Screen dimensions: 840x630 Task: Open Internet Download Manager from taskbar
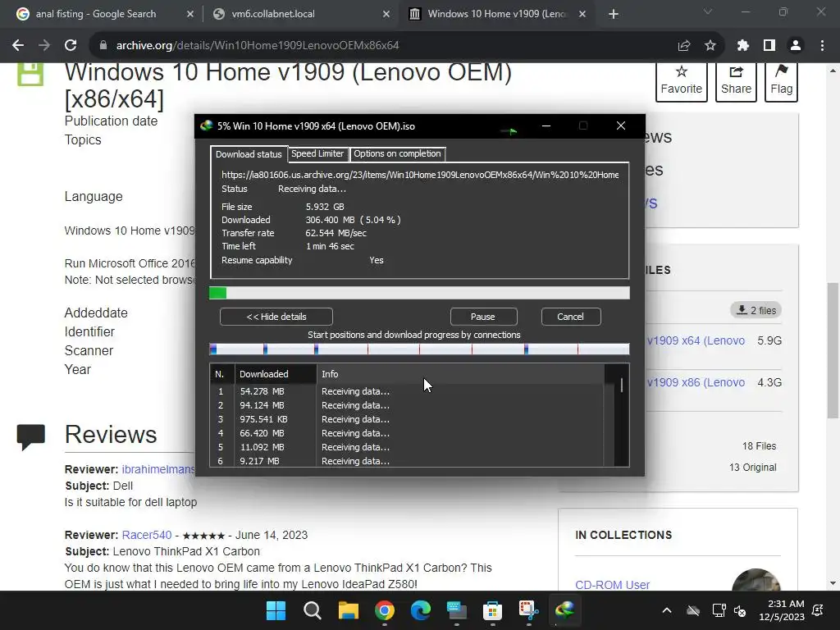[x=564, y=610]
